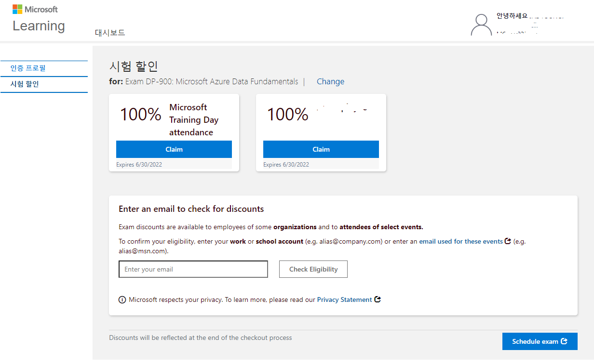The width and height of the screenshot is (594, 364).
Task: Click 'Exam DP-900: Microsoft Azure Data Fundamentals' text
Action: [x=212, y=81]
